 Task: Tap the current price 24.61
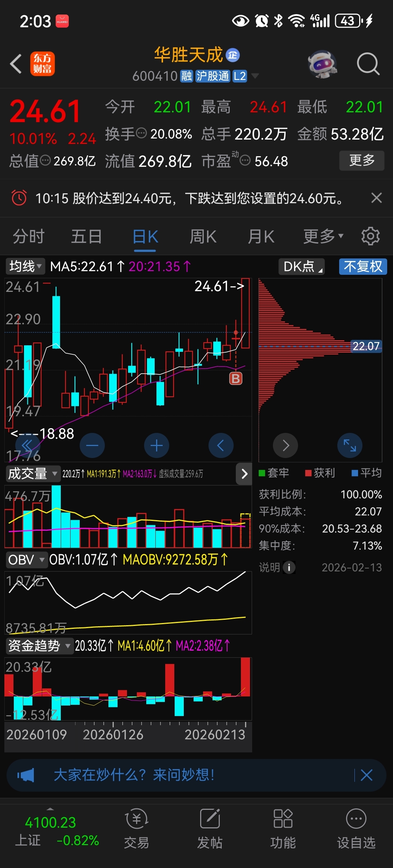click(45, 111)
